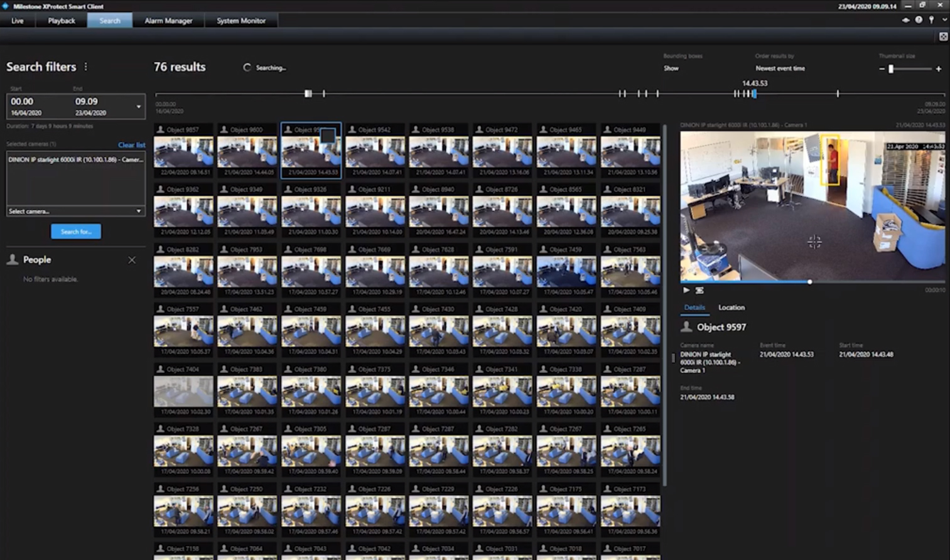
Task: Click the help question mark icon
Action: point(919,20)
